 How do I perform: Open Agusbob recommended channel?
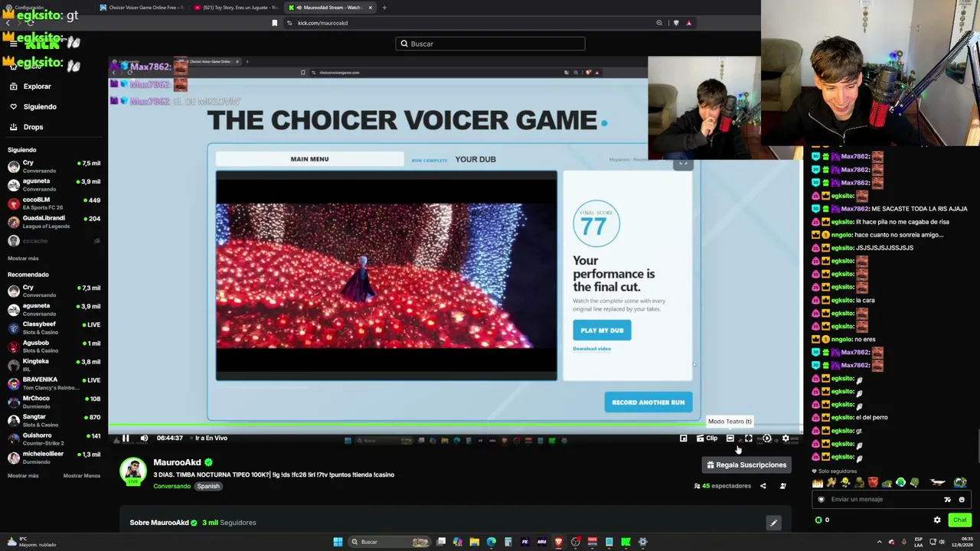click(x=54, y=346)
